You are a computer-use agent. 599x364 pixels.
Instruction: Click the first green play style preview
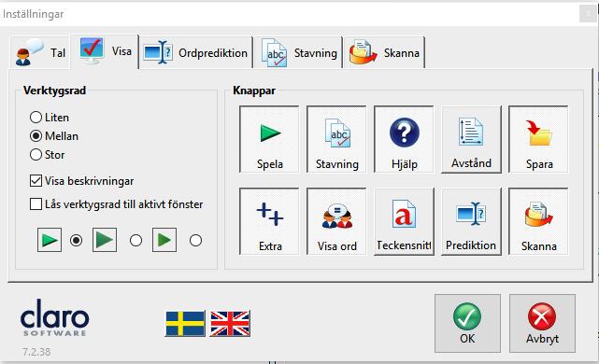pos(50,240)
